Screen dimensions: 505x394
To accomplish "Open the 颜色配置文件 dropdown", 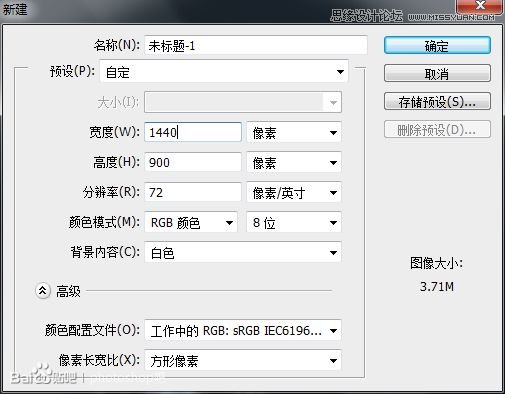I will tap(243, 330).
